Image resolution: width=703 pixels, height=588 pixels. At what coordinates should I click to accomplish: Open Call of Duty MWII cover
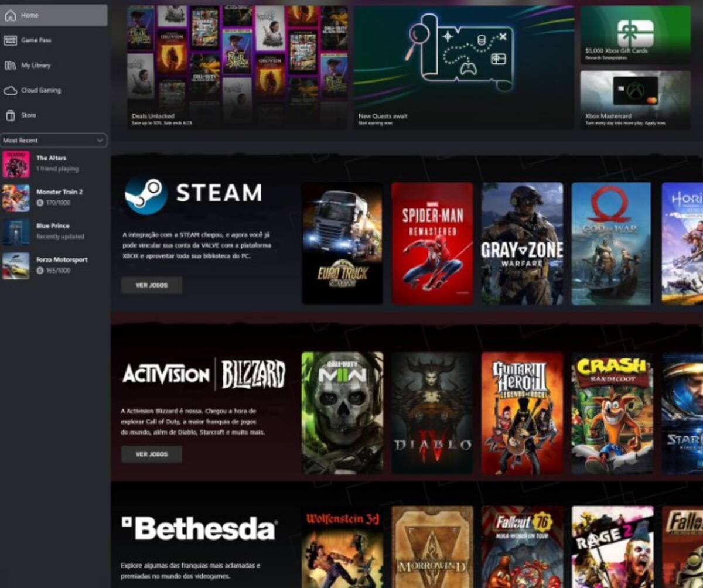coord(342,413)
